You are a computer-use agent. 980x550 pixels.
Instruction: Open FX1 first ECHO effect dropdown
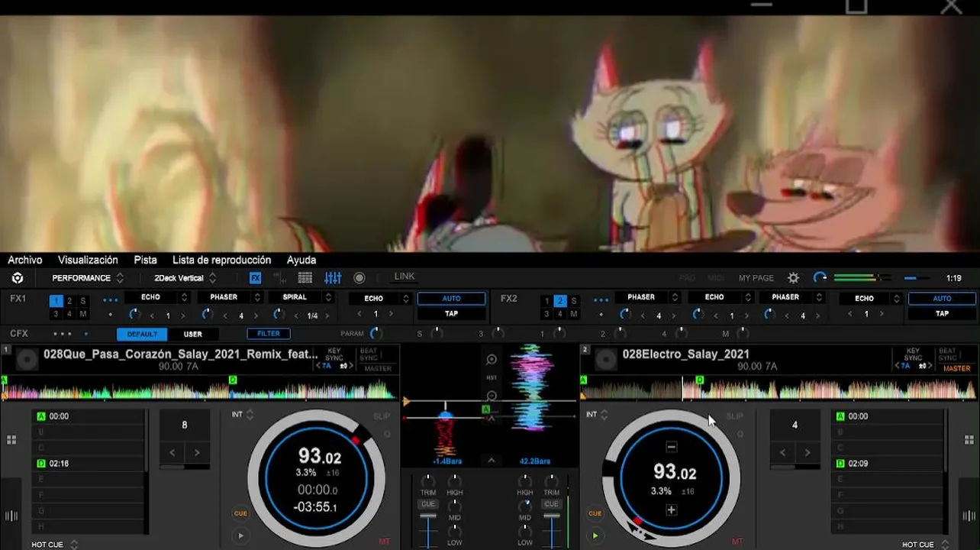156,297
